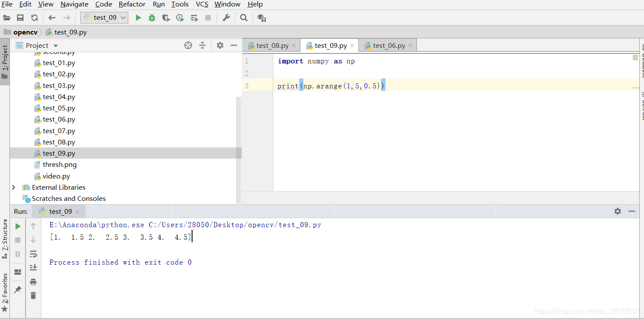This screenshot has height=319, width=644.
Task: Open the test_09 run configuration dropdown
Action: click(x=104, y=18)
